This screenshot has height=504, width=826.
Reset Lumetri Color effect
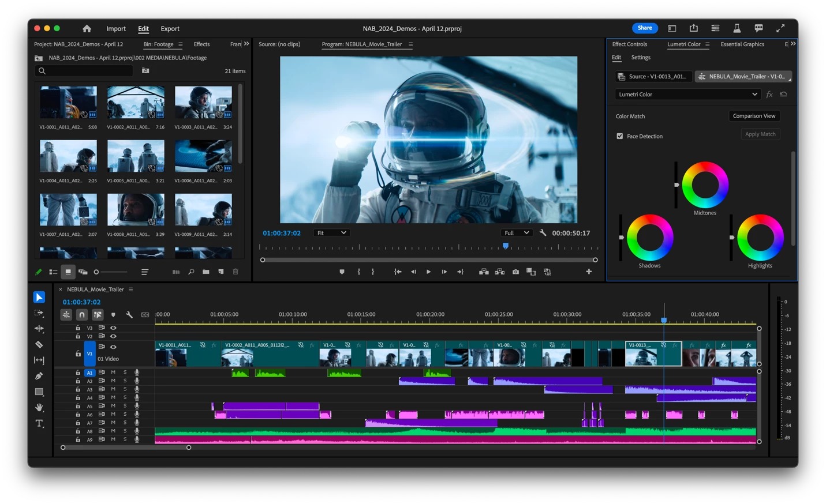pyautogui.click(x=783, y=94)
